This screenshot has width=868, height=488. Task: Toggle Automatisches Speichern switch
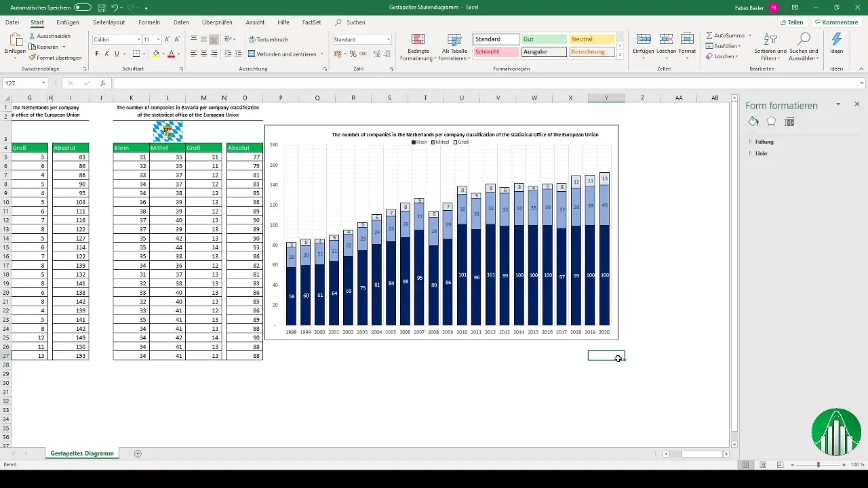(x=83, y=7)
